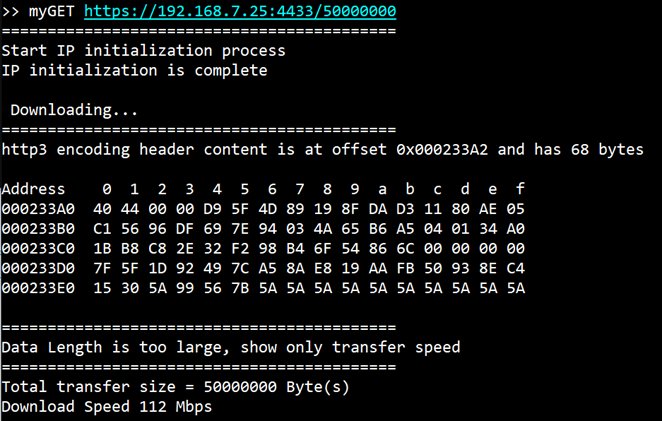662x421 pixels.
Task: Select the Address column header
Action: click(33, 189)
